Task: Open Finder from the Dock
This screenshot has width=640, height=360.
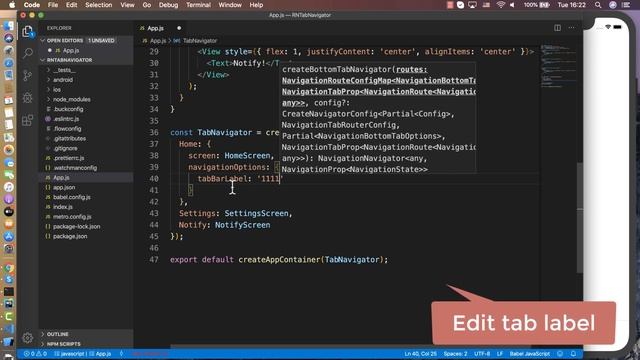Action: [9, 26]
